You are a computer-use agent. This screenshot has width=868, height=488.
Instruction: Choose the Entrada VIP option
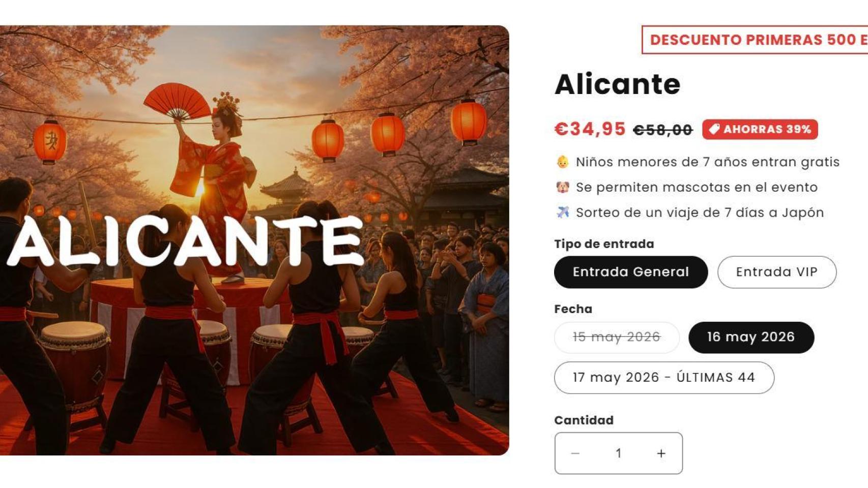pos(776,272)
